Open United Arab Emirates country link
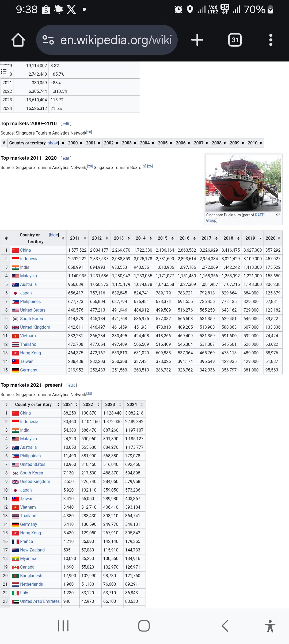Image resolution: width=289 pixels, height=644 pixels. click(40, 601)
